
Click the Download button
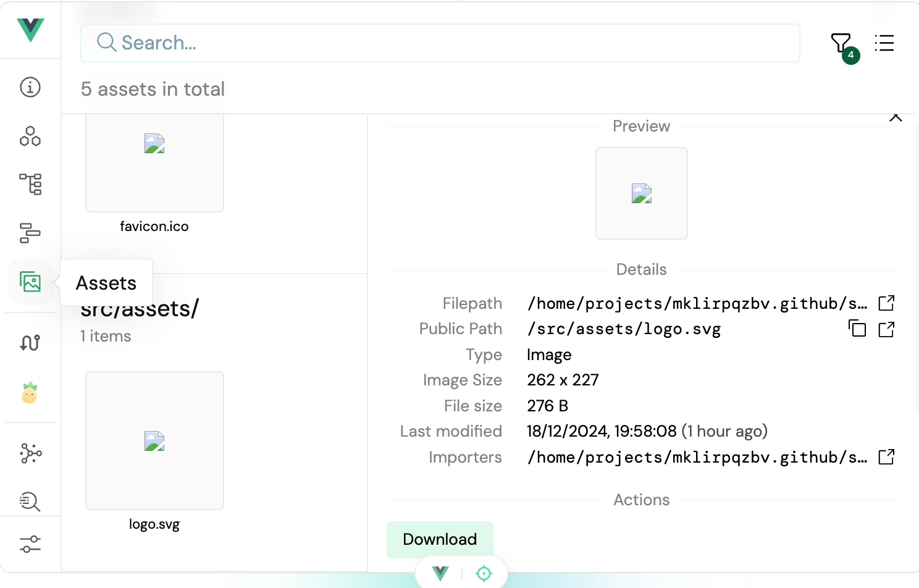pyautogui.click(x=440, y=539)
